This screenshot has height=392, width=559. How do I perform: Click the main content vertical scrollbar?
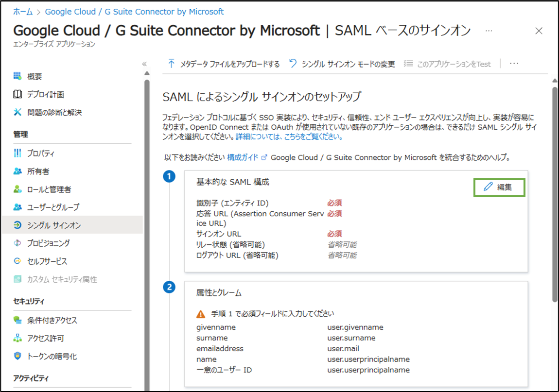555,194
